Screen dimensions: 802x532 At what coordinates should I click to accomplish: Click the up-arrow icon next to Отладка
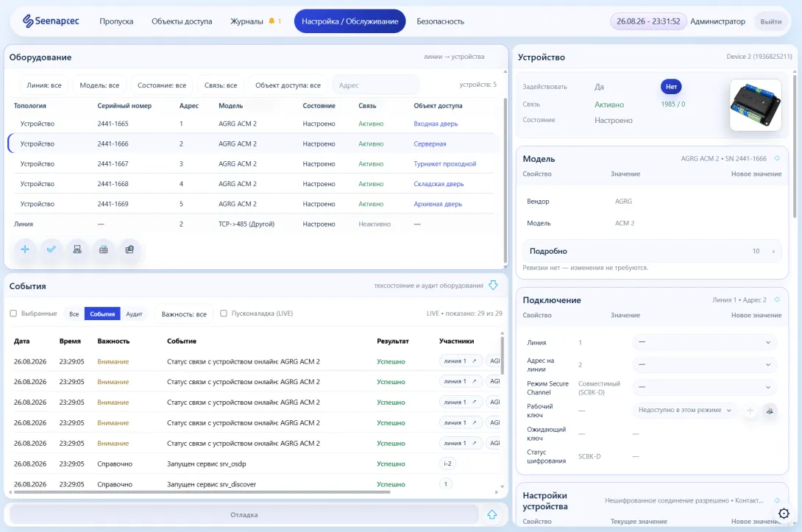tap(492, 514)
